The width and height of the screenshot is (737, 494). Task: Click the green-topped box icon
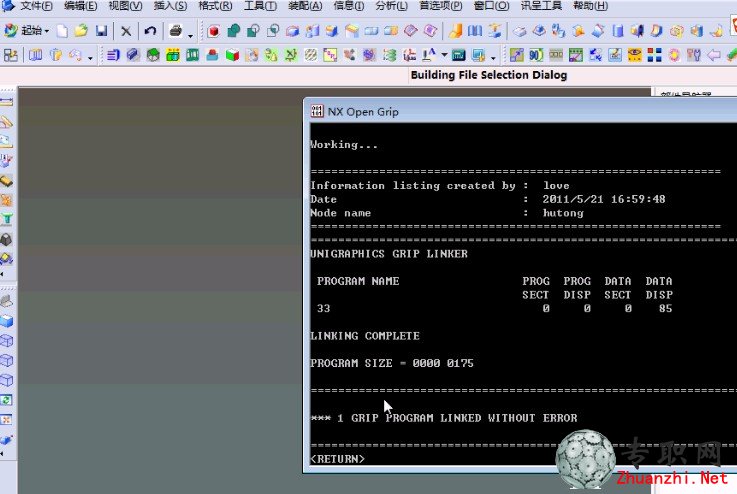click(153, 55)
